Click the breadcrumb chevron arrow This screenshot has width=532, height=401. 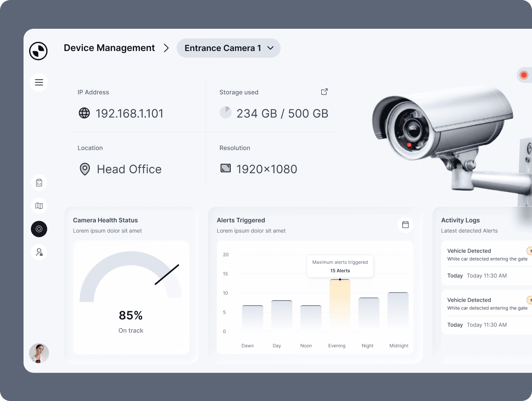coord(166,48)
